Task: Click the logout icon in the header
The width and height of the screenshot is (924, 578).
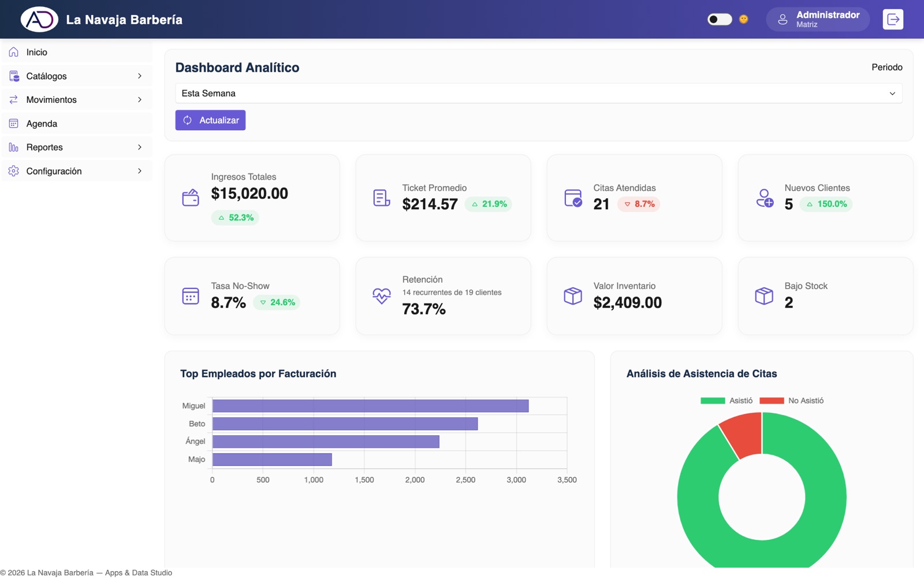Action: pos(893,19)
